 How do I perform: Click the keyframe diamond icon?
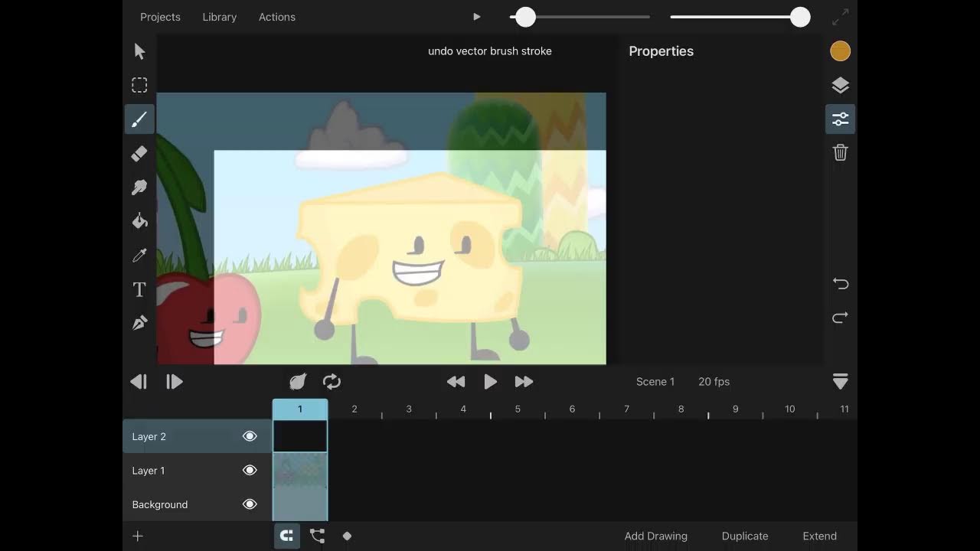(347, 536)
